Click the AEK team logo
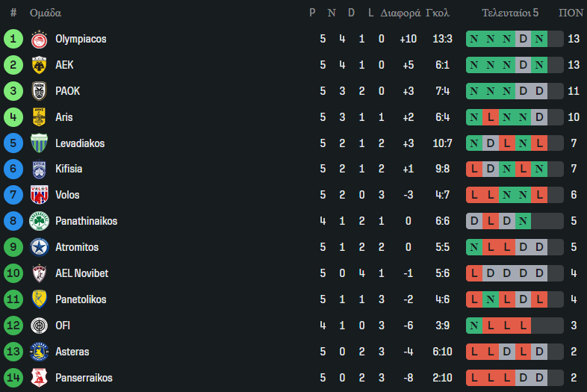This screenshot has width=587, height=392. coord(39,65)
